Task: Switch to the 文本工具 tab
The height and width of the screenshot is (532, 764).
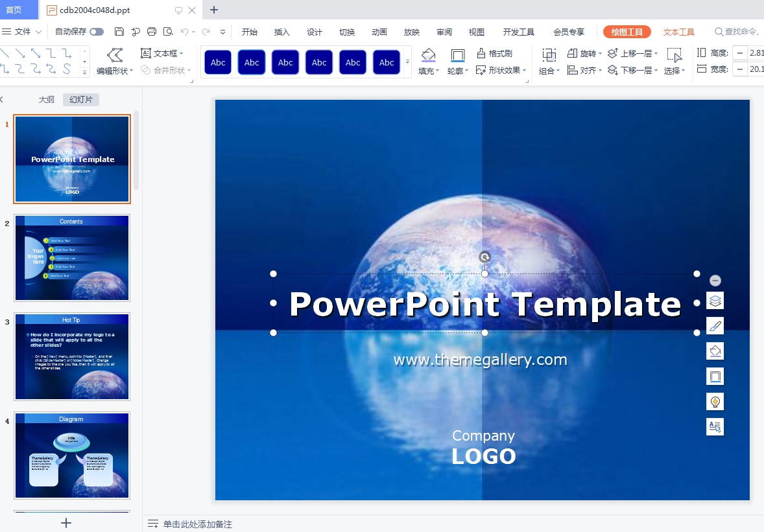Action: [679, 32]
